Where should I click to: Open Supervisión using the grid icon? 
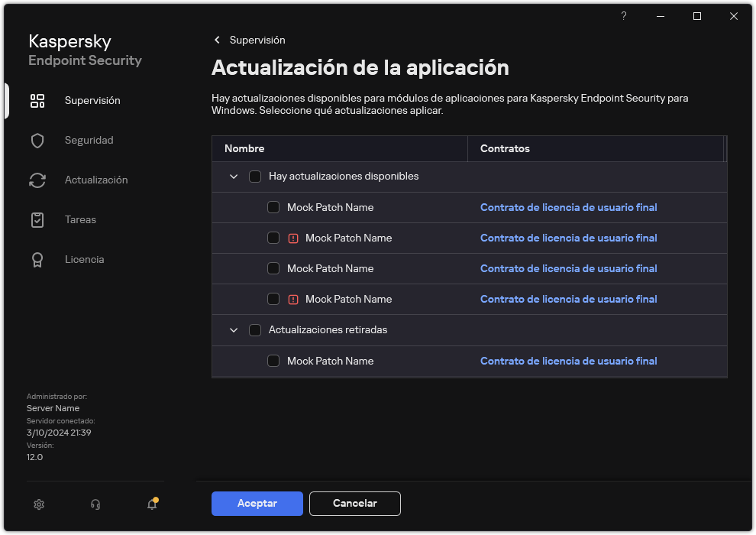(x=37, y=100)
